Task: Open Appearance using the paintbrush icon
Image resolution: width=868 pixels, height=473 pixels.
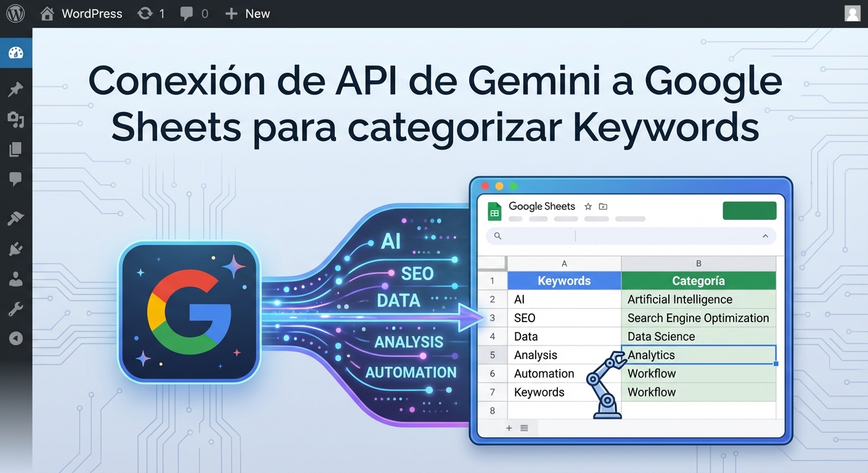Action: 15,218
